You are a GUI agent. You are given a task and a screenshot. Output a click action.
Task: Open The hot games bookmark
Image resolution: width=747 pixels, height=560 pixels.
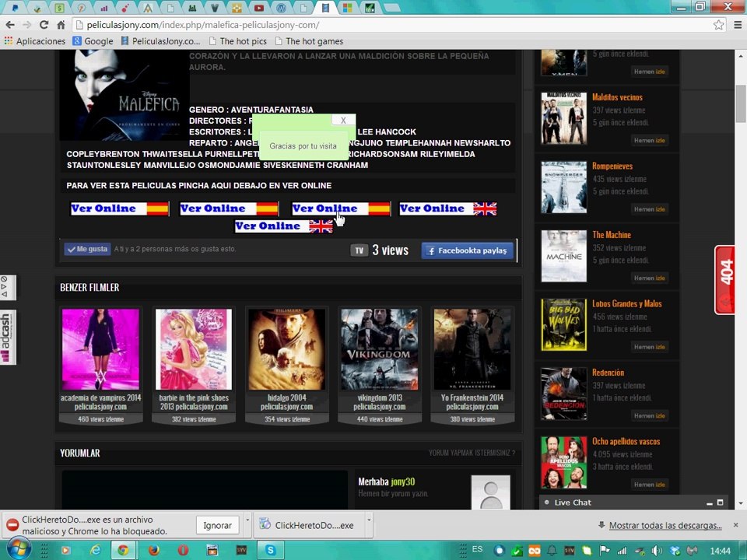(x=309, y=41)
